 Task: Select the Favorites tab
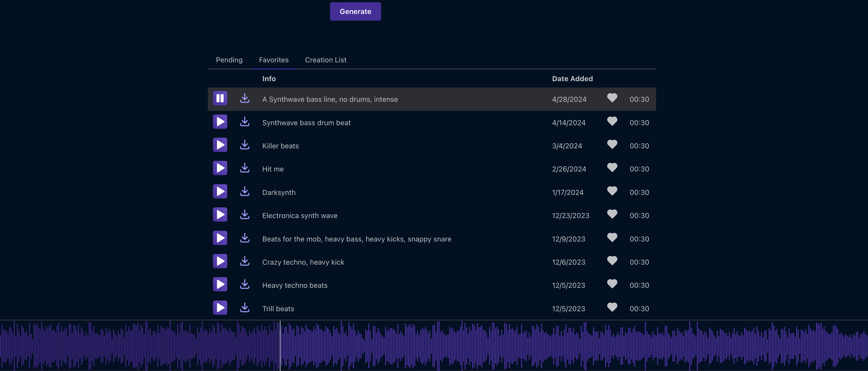tap(274, 60)
